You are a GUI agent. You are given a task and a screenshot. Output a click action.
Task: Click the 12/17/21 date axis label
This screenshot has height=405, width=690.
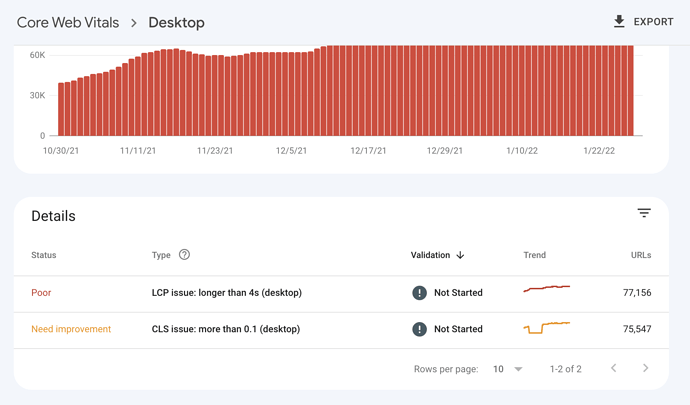[368, 151]
